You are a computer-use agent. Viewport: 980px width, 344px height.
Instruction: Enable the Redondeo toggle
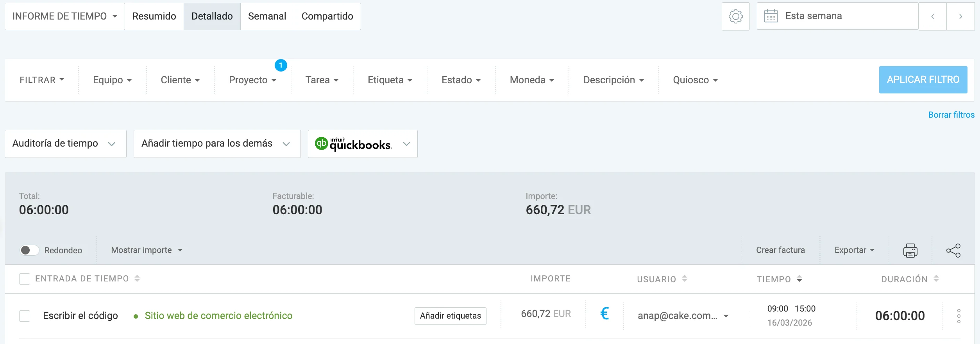pos(30,250)
